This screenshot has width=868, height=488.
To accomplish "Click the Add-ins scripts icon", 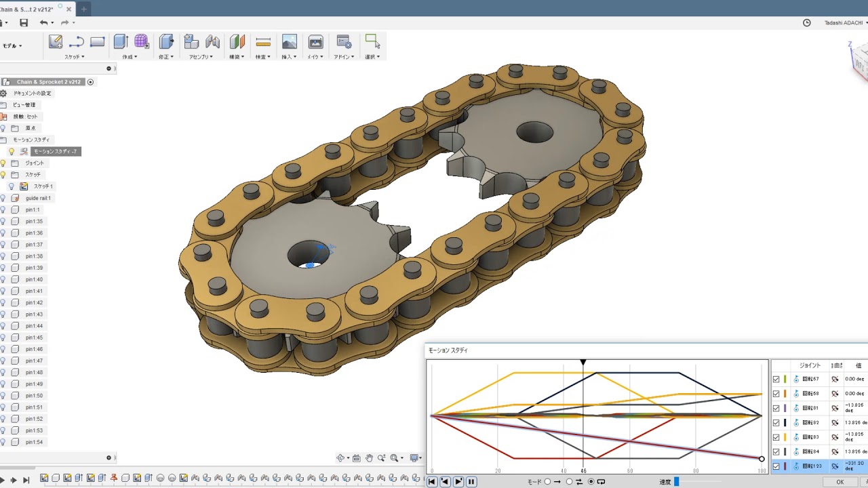I will (x=344, y=41).
